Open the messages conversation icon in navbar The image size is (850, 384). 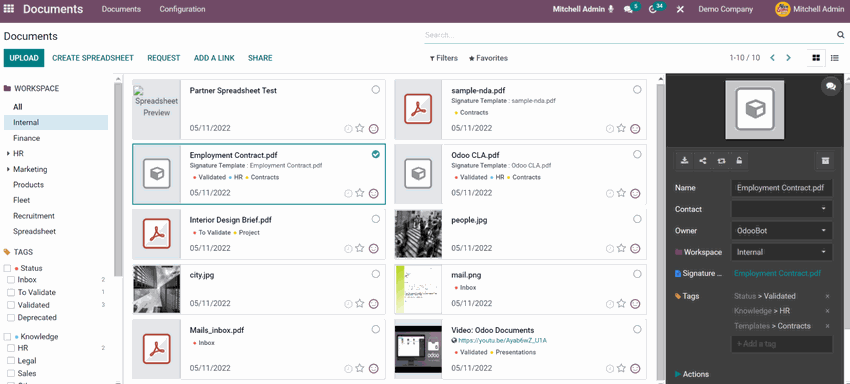tap(628, 9)
